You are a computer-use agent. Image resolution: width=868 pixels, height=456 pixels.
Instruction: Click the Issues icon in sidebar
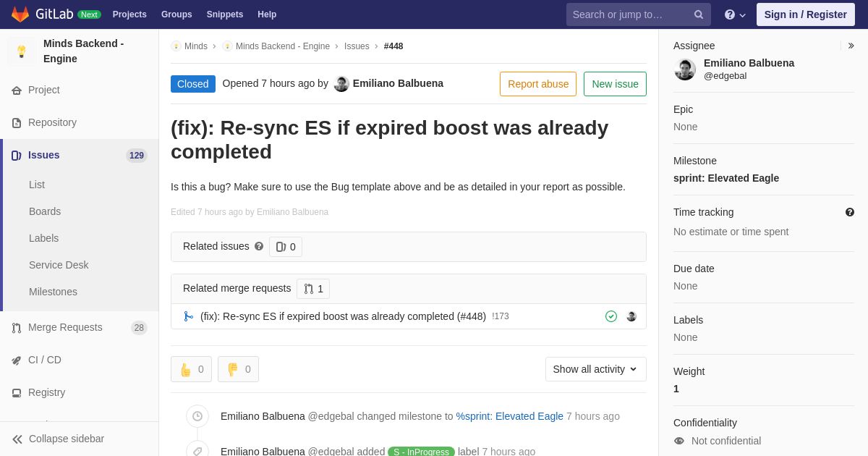17,156
